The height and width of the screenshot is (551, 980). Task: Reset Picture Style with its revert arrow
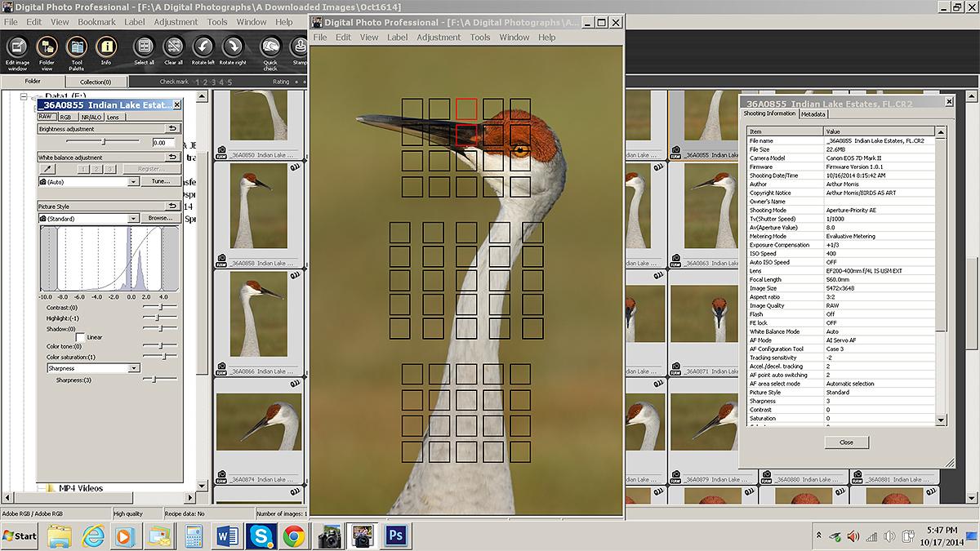[172, 207]
